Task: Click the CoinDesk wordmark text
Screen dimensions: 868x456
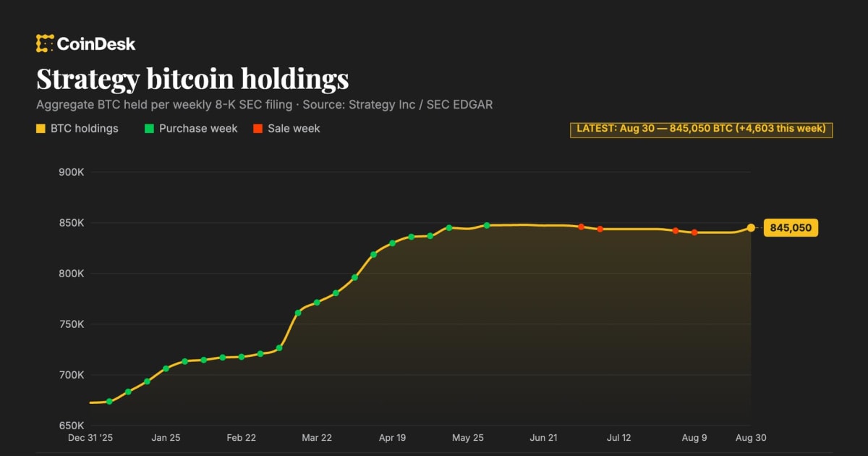Action: [96, 44]
